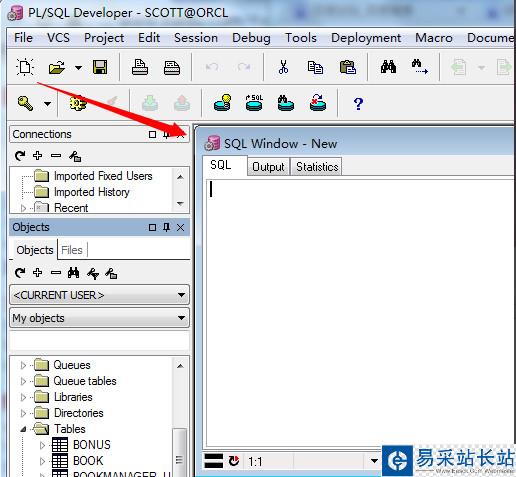
Task: Open the Project menu
Action: 104,38
